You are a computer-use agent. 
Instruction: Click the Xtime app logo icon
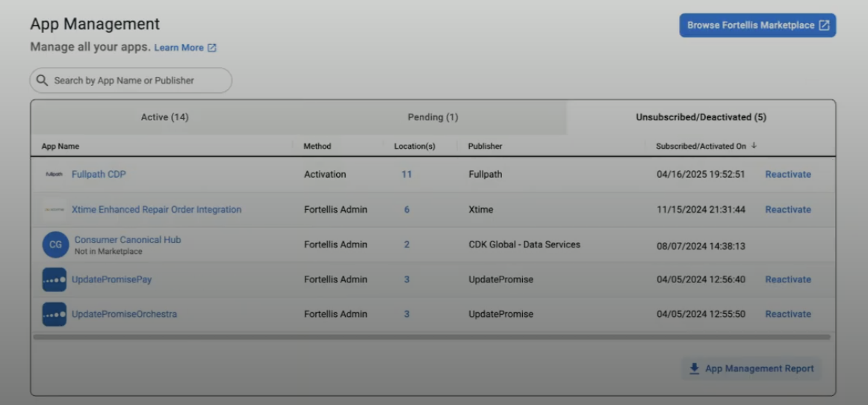point(54,210)
